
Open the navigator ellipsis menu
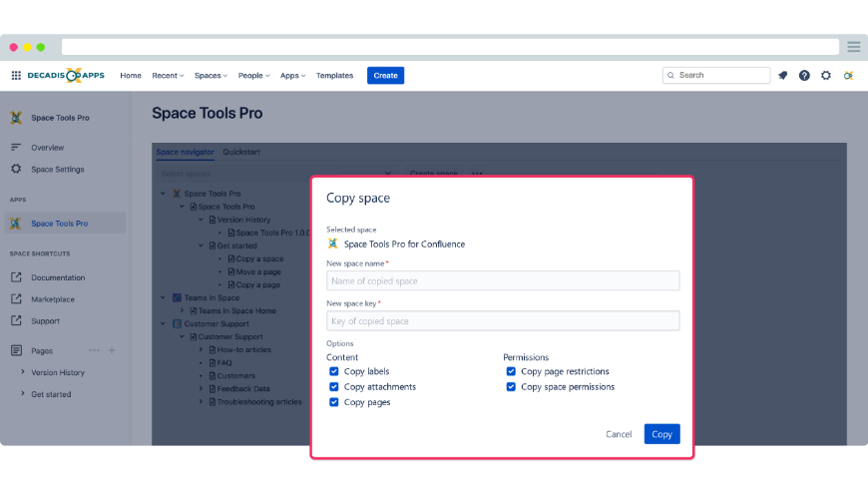477,174
